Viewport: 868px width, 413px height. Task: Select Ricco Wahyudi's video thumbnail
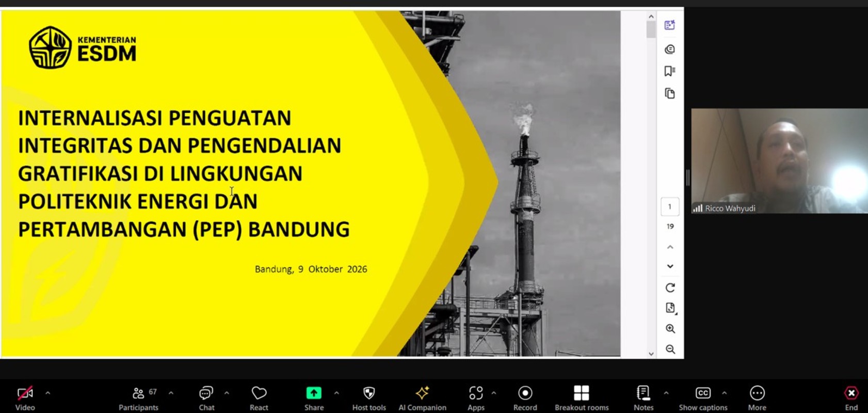coord(779,161)
